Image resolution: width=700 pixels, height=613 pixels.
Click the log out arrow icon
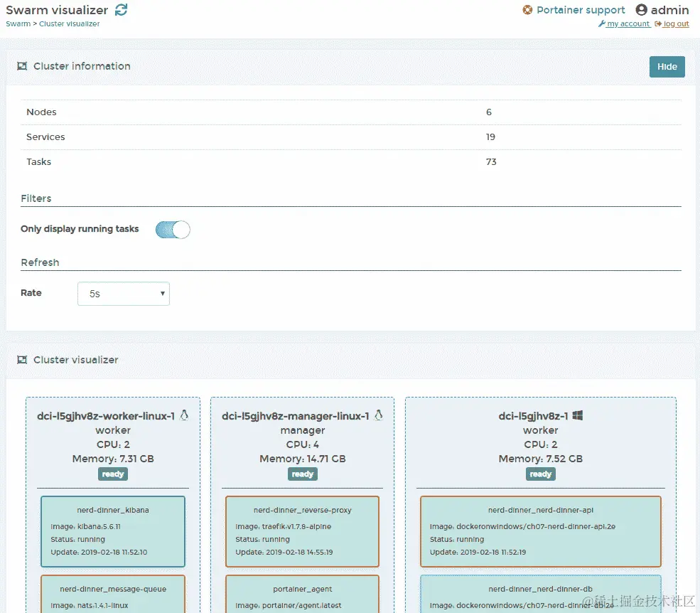657,23
